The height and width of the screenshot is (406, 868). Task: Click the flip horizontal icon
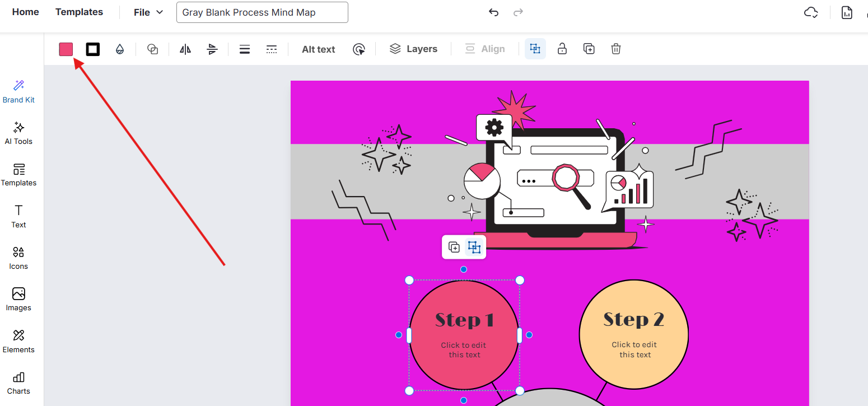[x=185, y=49]
